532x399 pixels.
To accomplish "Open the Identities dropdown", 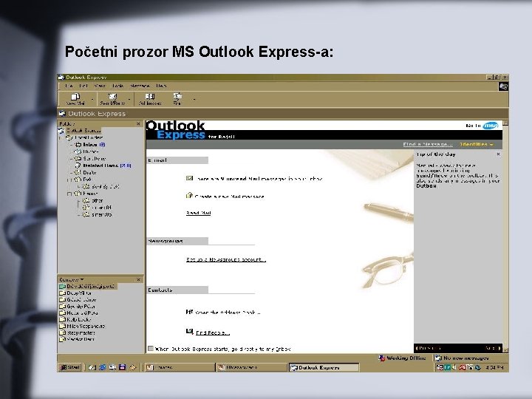I will point(477,145).
